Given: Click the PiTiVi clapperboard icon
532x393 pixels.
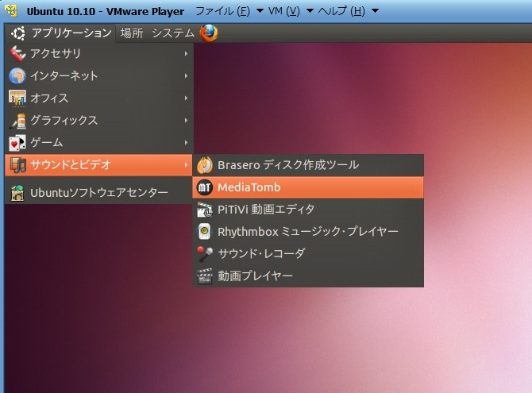Looking at the screenshot, I should [x=205, y=210].
